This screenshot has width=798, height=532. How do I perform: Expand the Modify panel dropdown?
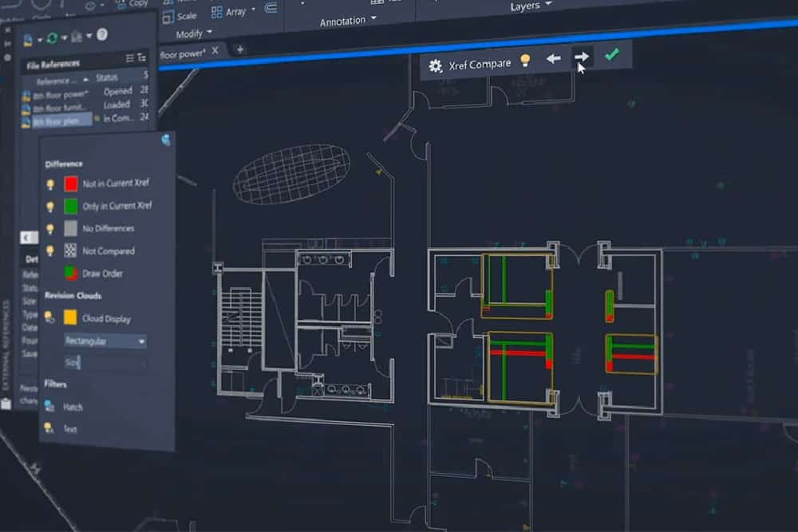(209, 33)
